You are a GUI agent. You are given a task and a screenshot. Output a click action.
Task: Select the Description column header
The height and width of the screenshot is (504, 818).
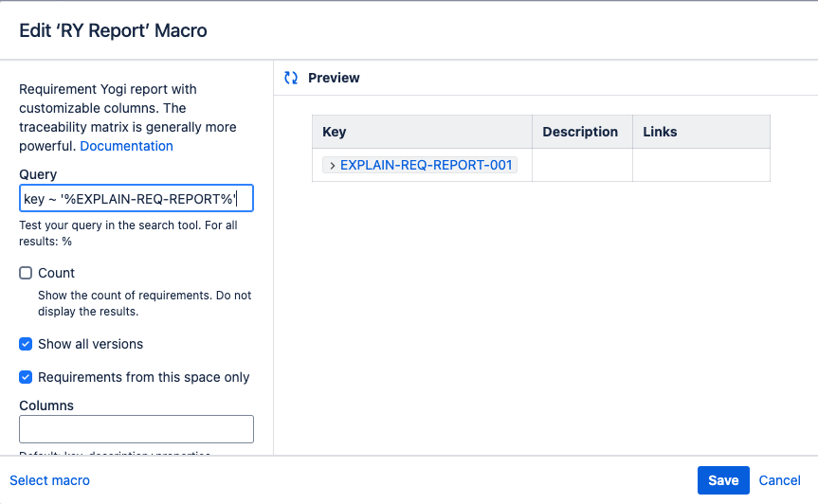coord(580,132)
